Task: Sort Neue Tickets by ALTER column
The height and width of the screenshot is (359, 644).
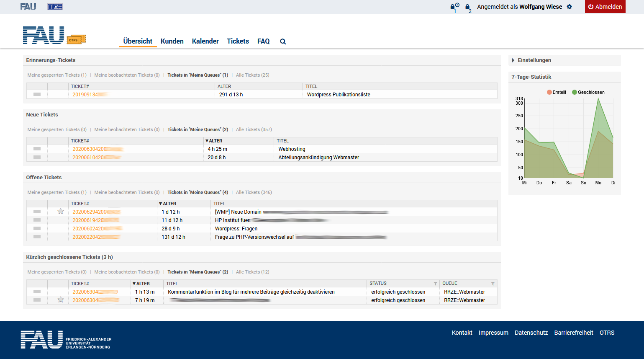Action: [215, 141]
